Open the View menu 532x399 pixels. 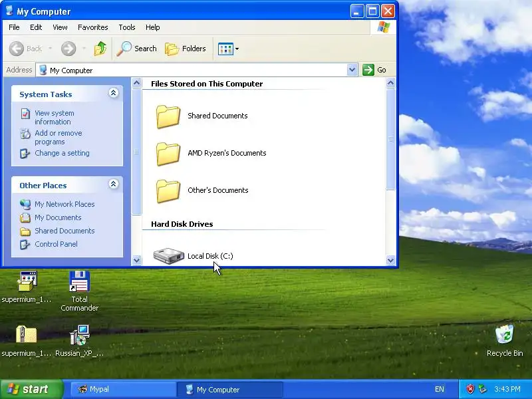(60, 27)
